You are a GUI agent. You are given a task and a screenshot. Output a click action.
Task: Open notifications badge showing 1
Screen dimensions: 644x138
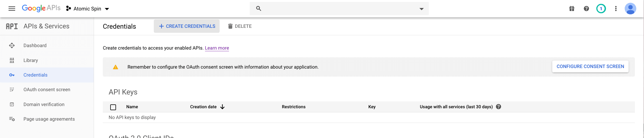coord(601,9)
